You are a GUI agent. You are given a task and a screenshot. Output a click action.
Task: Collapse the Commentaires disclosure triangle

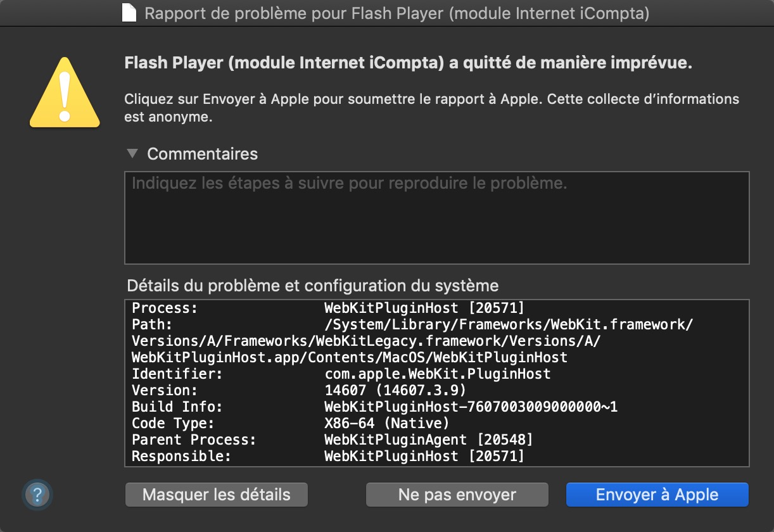[x=132, y=153]
